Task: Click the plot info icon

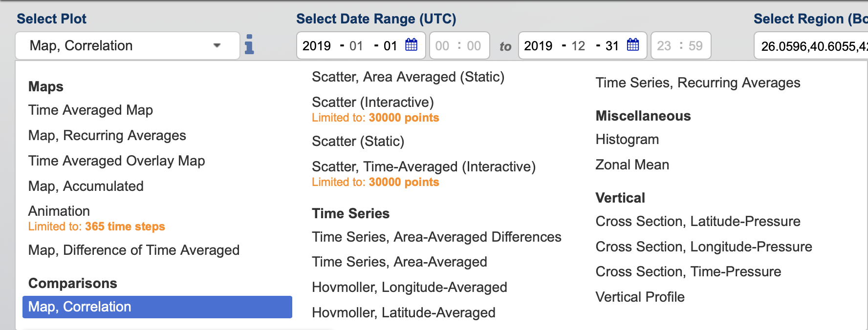Action: [249, 44]
